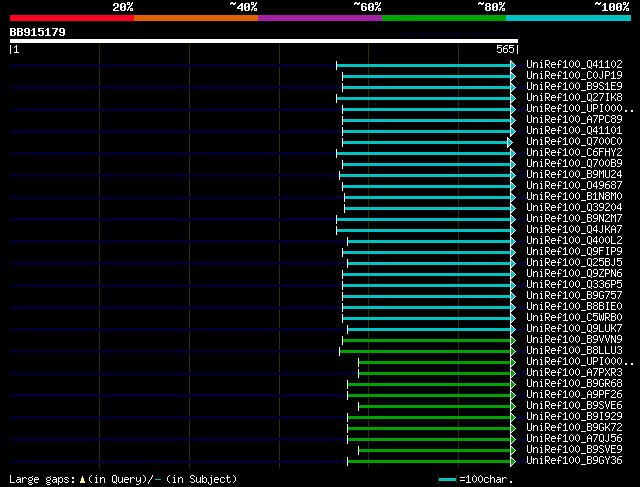Open the UniRef100_B9S1E9 hit label

coord(574,87)
